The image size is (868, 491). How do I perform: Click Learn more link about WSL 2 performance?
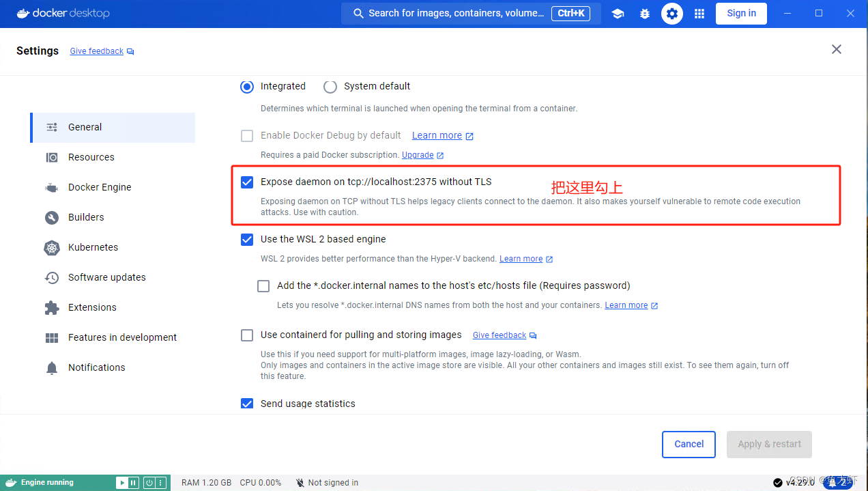pos(521,259)
